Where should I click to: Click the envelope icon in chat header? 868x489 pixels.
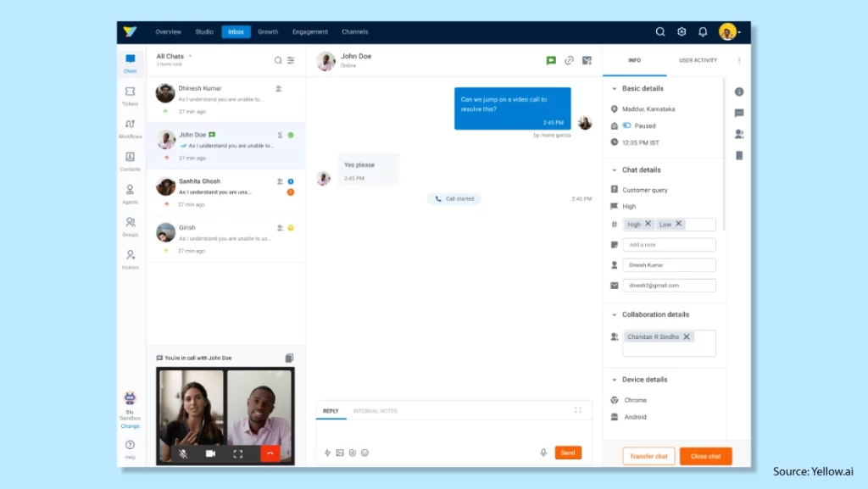pyautogui.click(x=587, y=60)
